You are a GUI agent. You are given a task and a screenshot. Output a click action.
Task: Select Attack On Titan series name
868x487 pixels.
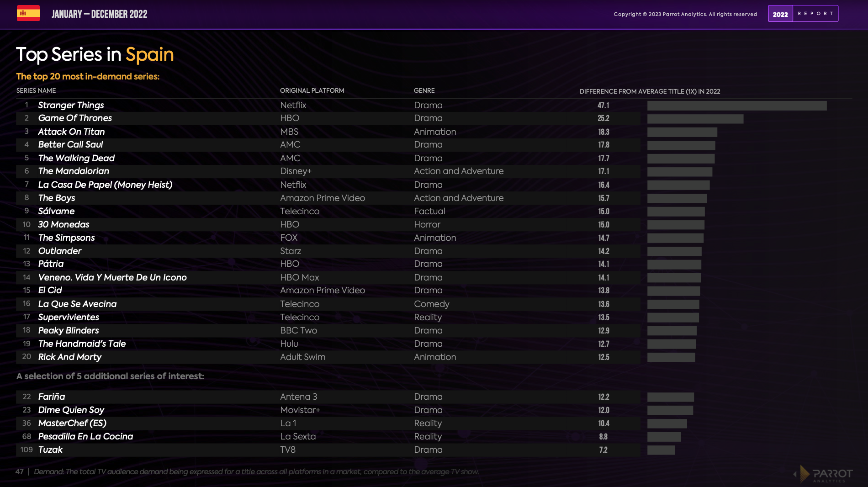[x=72, y=132]
